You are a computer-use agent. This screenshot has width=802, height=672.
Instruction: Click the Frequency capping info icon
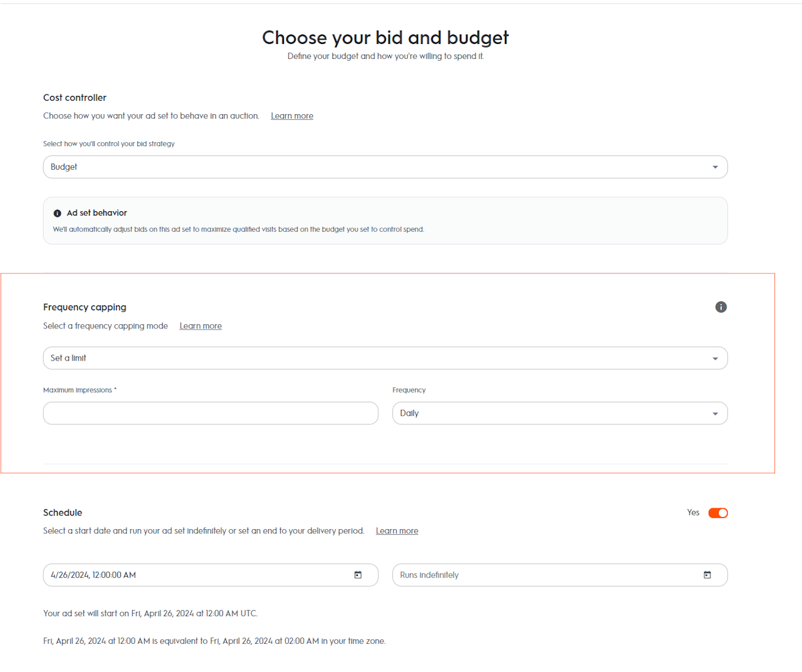point(721,307)
